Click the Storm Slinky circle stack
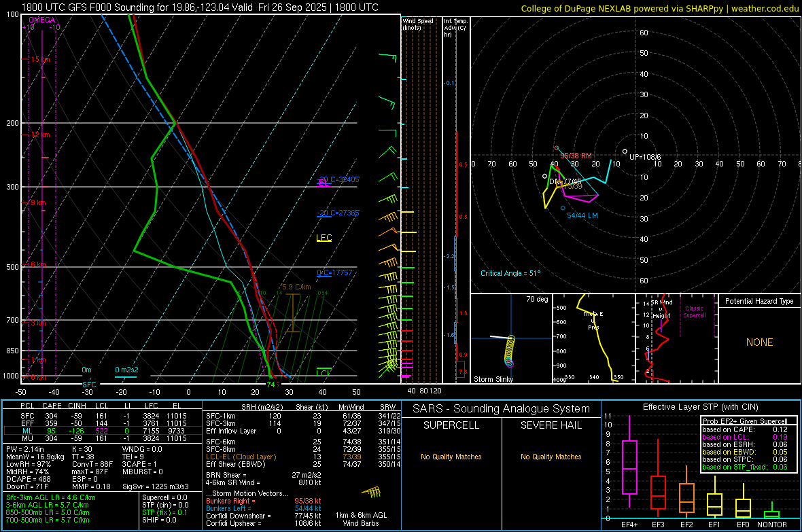The height and width of the screenshot is (532, 802). pyautogui.click(x=510, y=351)
